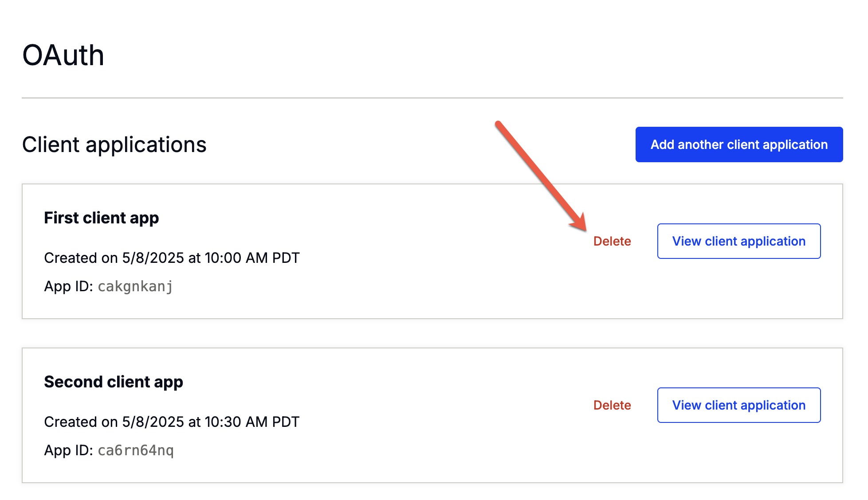Click Created on 5/8/2025 at 10:00 AM PDT text
This screenshot has height=500, width=868.
tap(172, 258)
